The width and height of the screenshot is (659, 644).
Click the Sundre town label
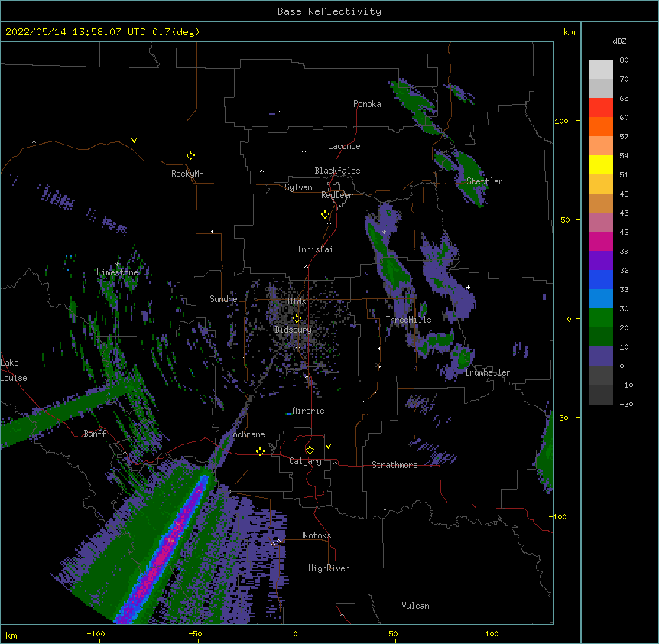[223, 299]
